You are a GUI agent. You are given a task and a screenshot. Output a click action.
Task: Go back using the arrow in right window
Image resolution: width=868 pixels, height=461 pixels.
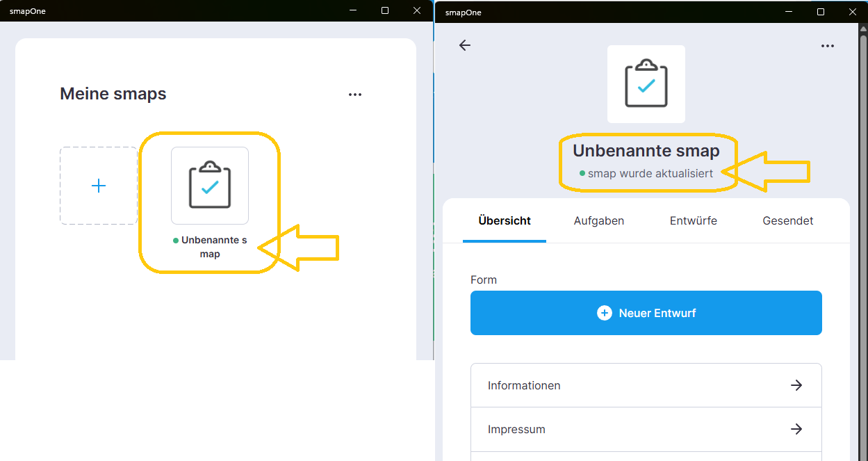(465, 45)
